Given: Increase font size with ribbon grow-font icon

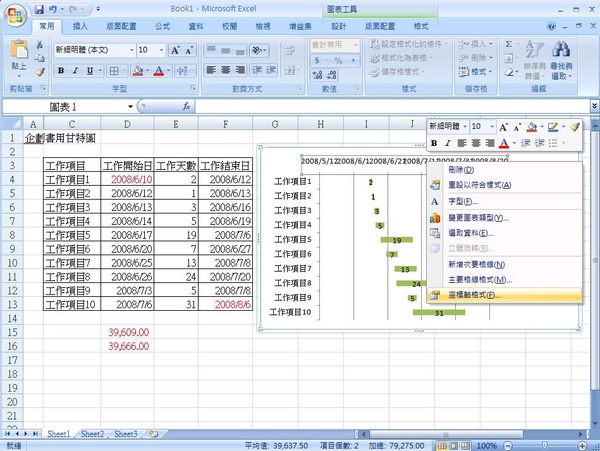Looking at the screenshot, I should click(175, 50).
